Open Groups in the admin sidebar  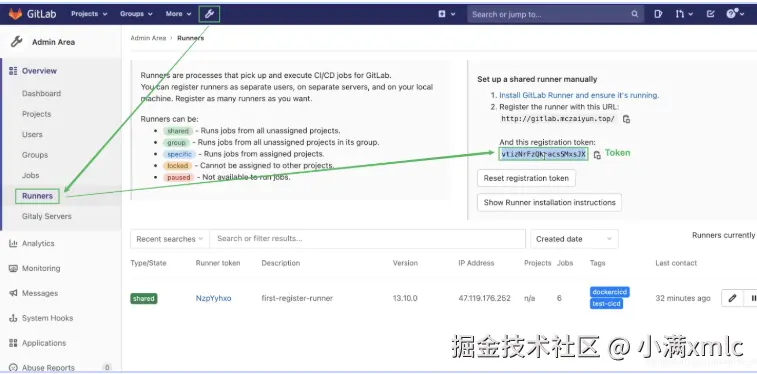pyautogui.click(x=35, y=155)
